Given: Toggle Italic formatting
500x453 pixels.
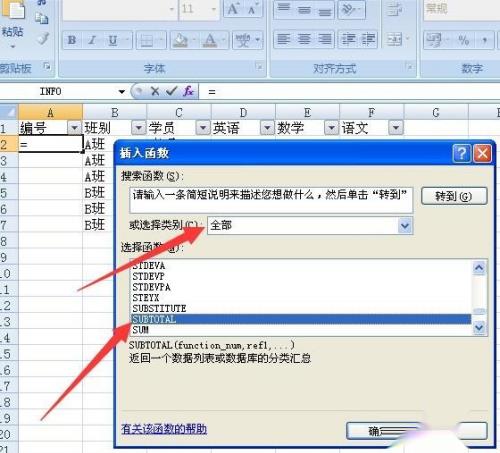Looking at the screenshot, I should point(92,40).
